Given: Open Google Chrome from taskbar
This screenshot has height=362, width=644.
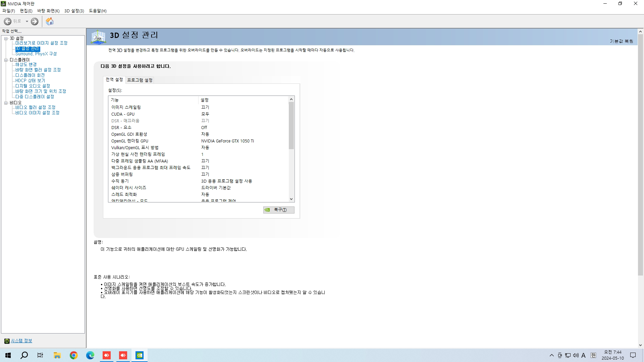Looking at the screenshot, I should [73, 355].
